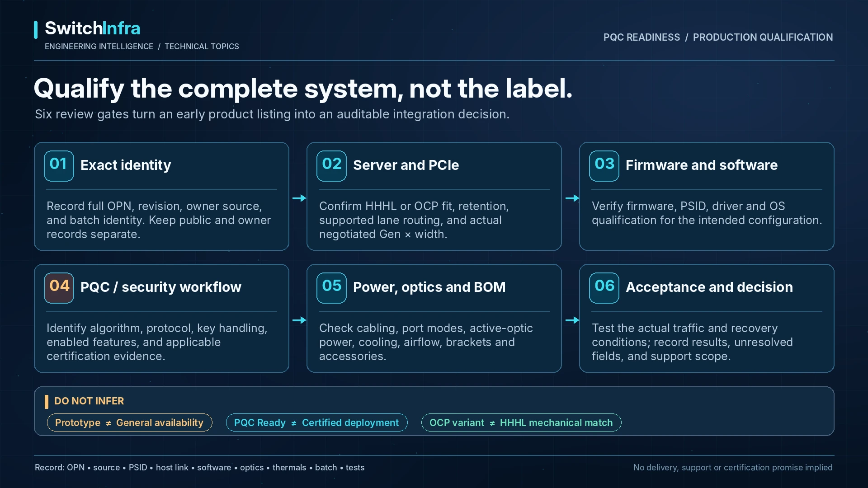The width and height of the screenshot is (868, 488).
Task: Select the Server and PCIe heading
Action: click(x=406, y=165)
